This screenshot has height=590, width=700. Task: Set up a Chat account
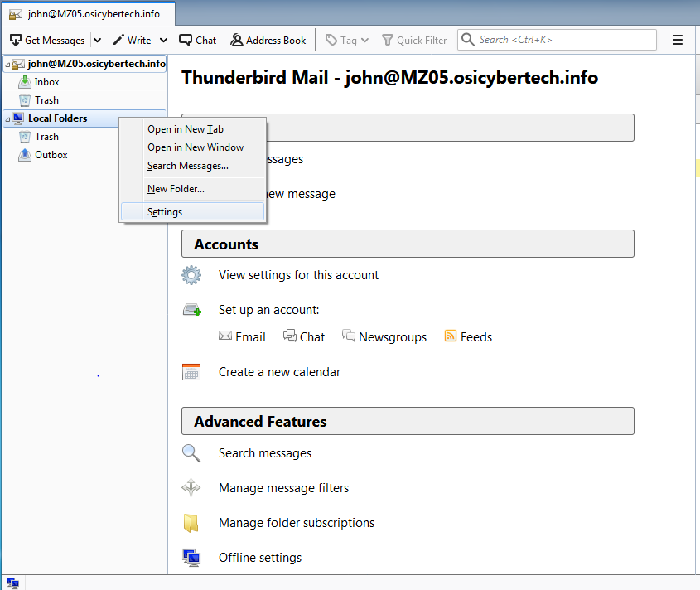tap(312, 336)
